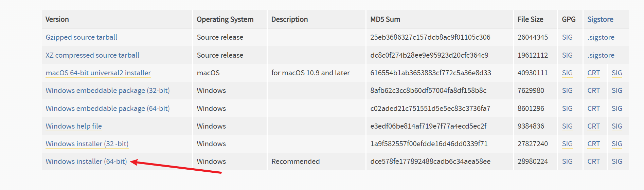The image size is (644, 190).
Task: Download recommended Windows installer (64-bit)
Action: click(86, 161)
